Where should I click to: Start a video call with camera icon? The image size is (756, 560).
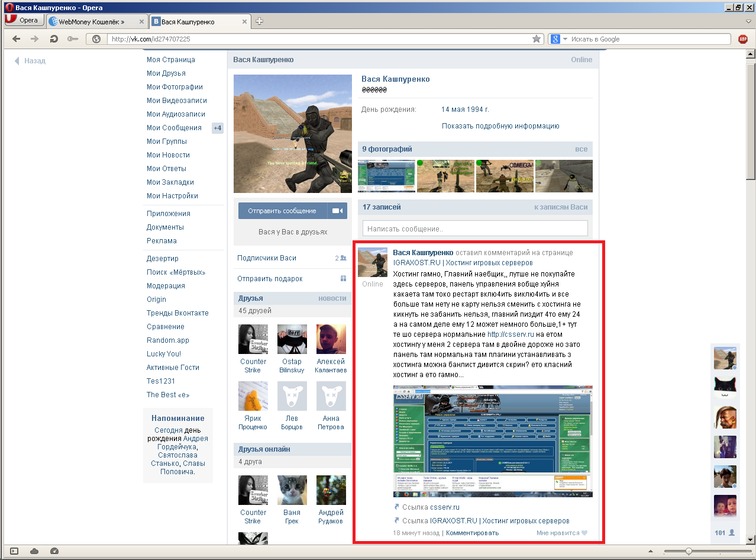tap(338, 211)
